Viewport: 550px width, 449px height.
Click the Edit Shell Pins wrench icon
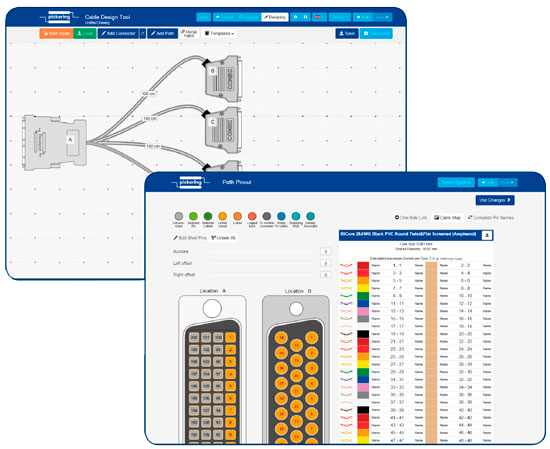click(175, 238)
